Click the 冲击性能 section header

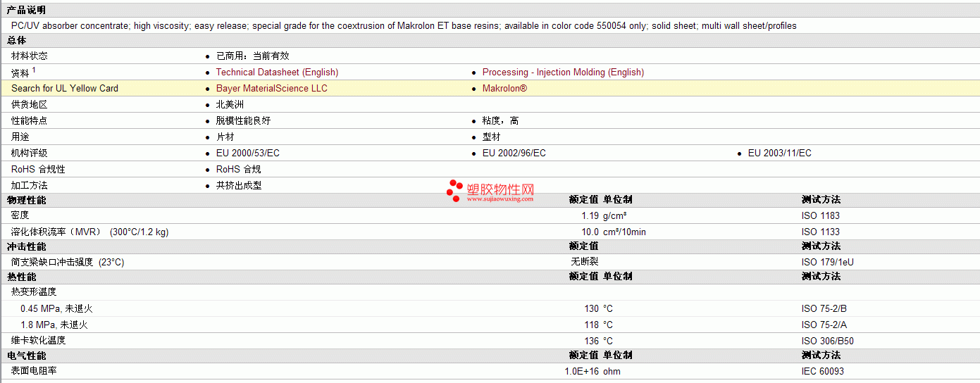pyautogui.click(x=26, y=246)
